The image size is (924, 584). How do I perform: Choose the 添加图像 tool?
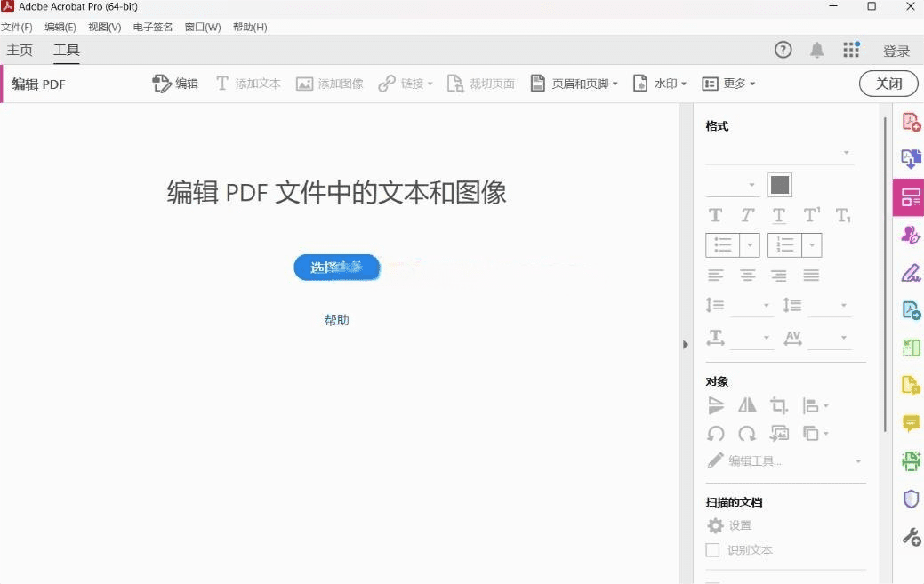(329, 84)
